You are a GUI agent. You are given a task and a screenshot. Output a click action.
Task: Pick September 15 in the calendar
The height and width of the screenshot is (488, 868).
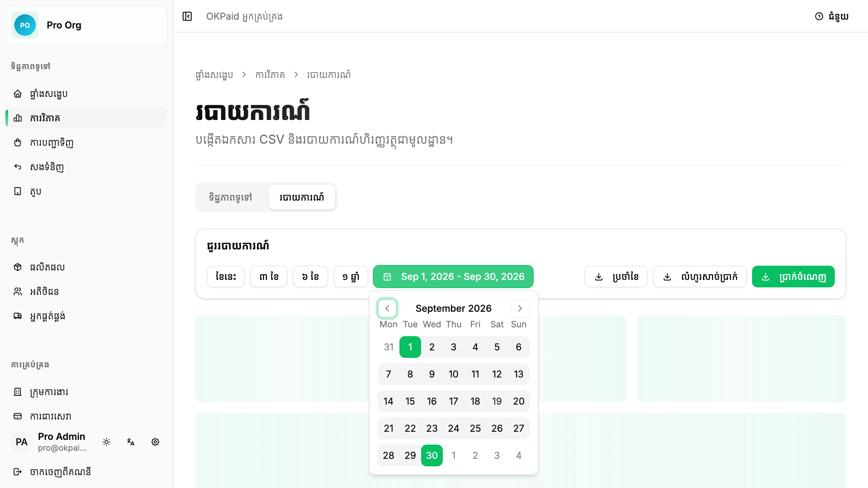(410, 401)
